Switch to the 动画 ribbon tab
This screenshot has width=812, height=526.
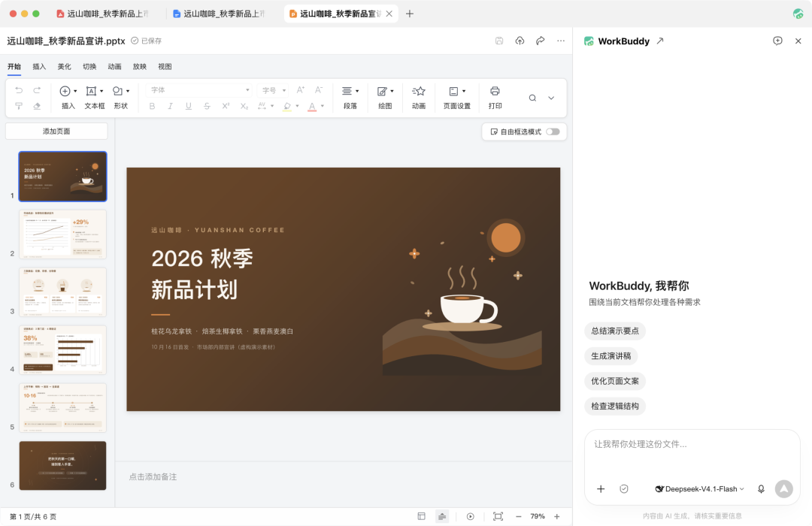tap(114, 66)
